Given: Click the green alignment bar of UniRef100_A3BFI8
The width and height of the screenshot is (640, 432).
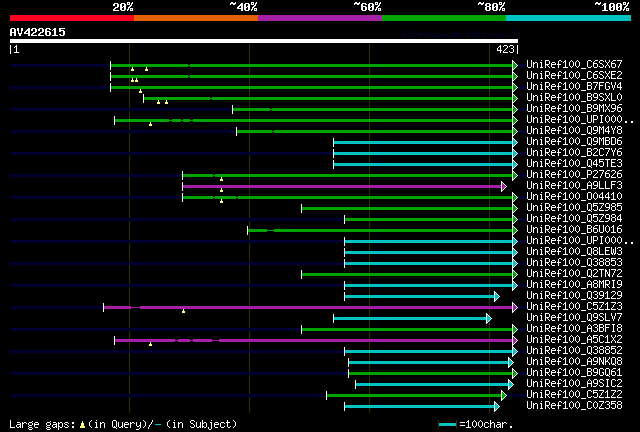Looking at the screenshot, I should point(407,330).
